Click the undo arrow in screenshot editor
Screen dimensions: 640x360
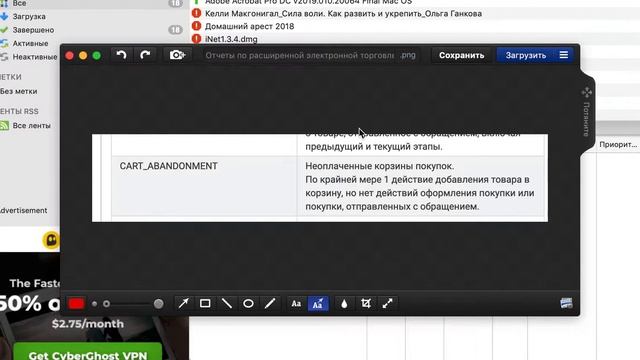point(121,55)
